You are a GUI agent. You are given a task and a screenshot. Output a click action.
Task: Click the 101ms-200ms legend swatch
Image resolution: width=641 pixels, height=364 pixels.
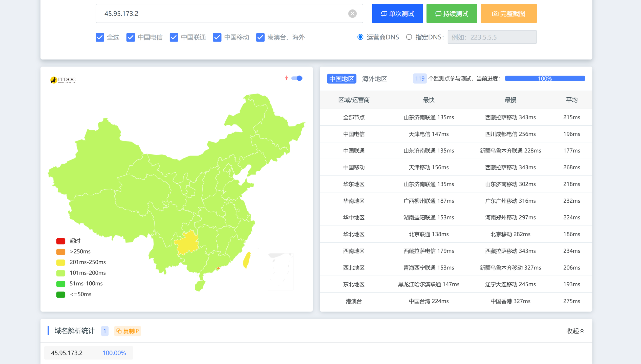pyautogui.click(x=61, y=273)
